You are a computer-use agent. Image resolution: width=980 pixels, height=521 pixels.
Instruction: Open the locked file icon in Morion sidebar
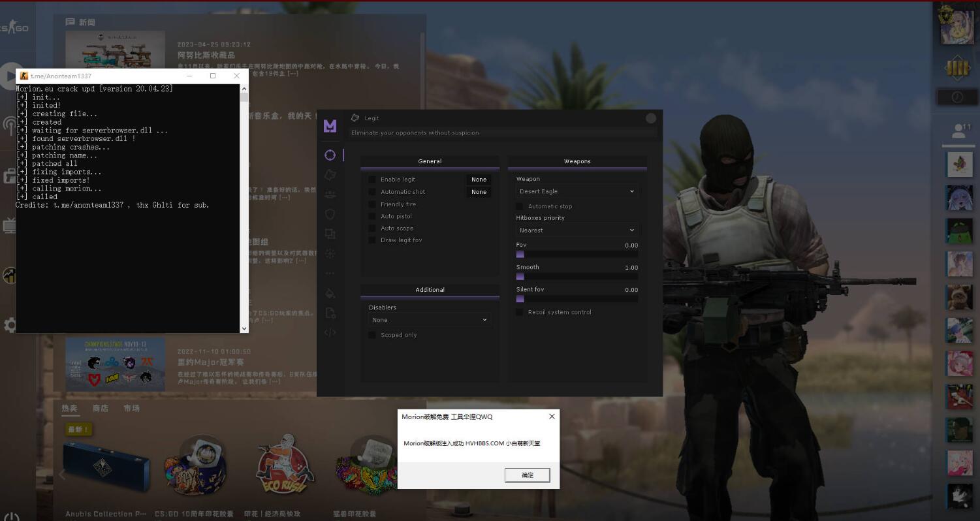[330, 313]
